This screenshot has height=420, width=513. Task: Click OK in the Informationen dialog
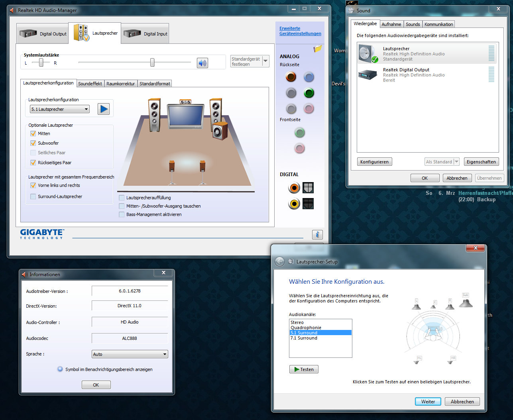tap(96, 385)
